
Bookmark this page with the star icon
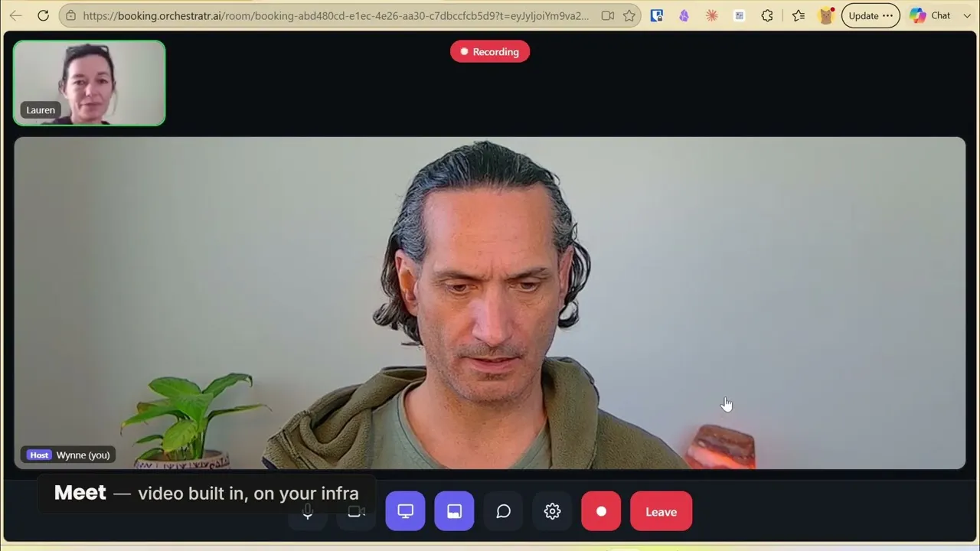[629, 15]
